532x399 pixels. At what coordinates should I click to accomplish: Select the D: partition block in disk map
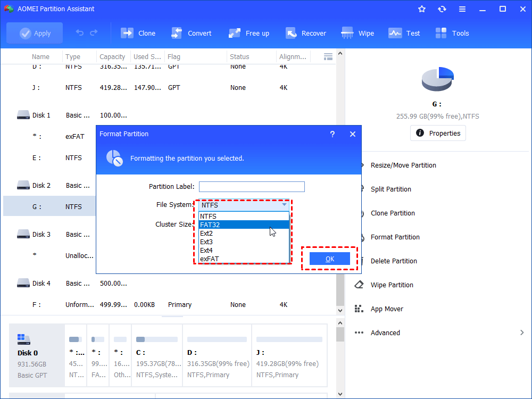(x=217, y=355)
